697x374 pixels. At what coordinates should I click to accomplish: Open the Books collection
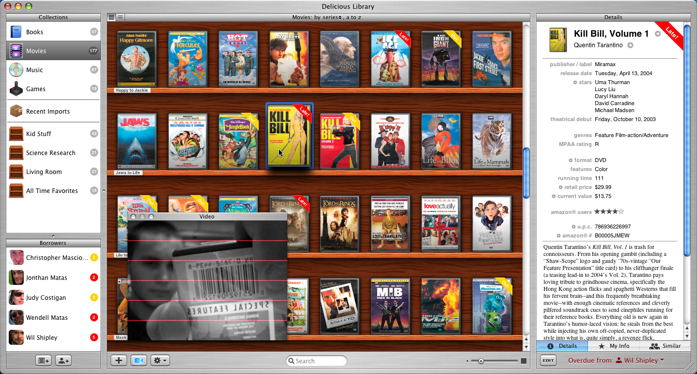pos(53,32)
